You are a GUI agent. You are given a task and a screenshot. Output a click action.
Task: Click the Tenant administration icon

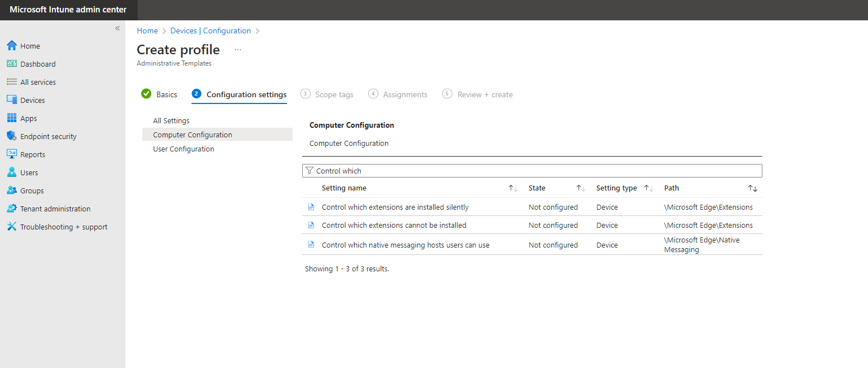point(11,209)
